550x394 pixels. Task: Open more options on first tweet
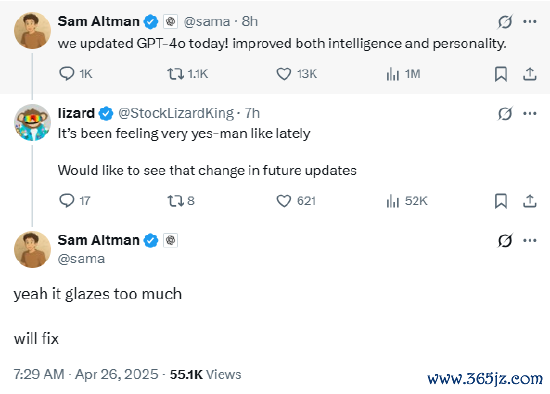coord(530,22)
